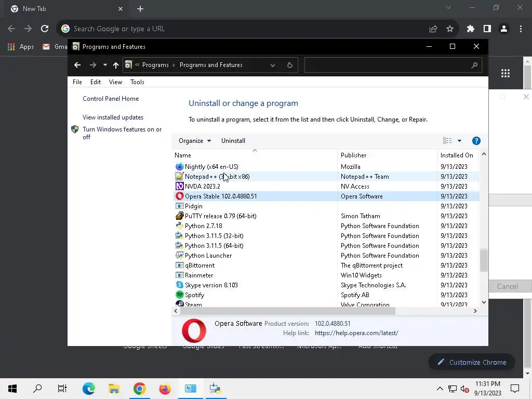Click the Uninstall button
Viewport: 532px width, 399px height.
(233, 141)
